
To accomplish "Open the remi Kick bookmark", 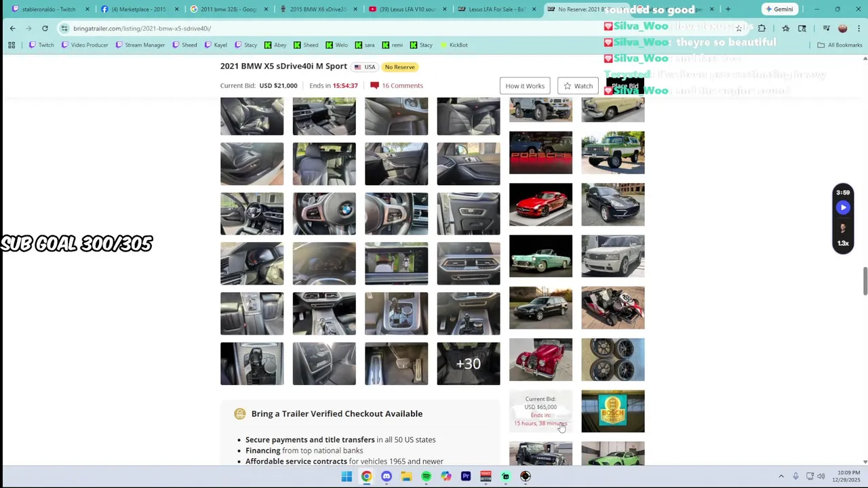I will coord(392,45).
